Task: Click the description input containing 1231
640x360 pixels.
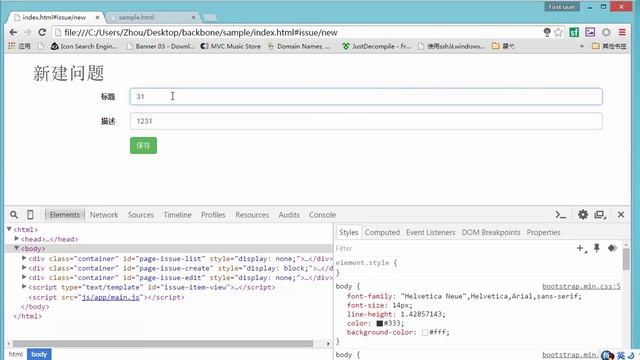Action: pos(366,121)
